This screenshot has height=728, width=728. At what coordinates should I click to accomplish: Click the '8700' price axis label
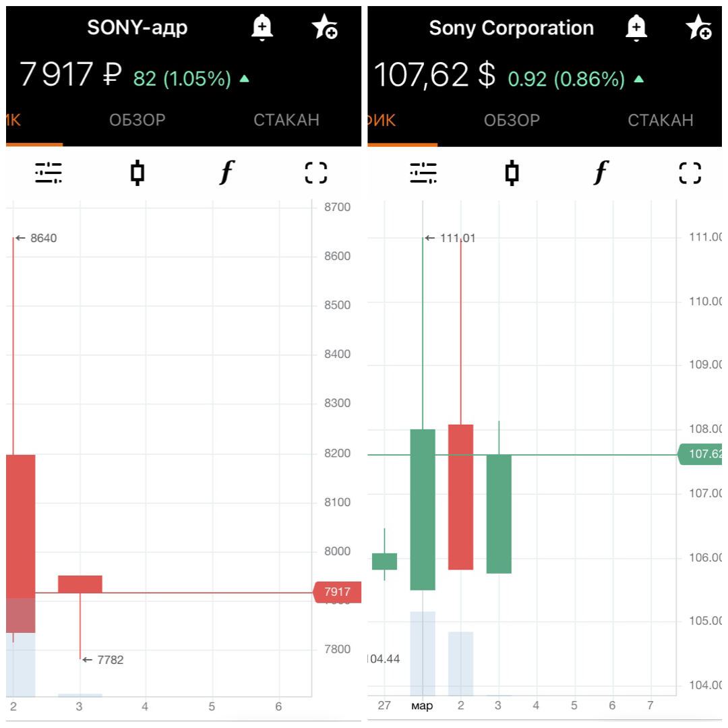click(337, 207)
